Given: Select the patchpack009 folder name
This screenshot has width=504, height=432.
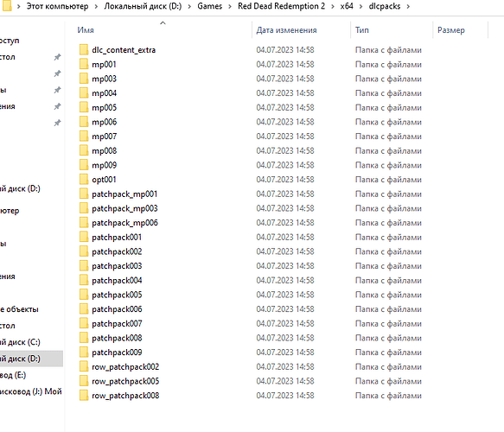Looking at the screenshot, I should [117, 353].
